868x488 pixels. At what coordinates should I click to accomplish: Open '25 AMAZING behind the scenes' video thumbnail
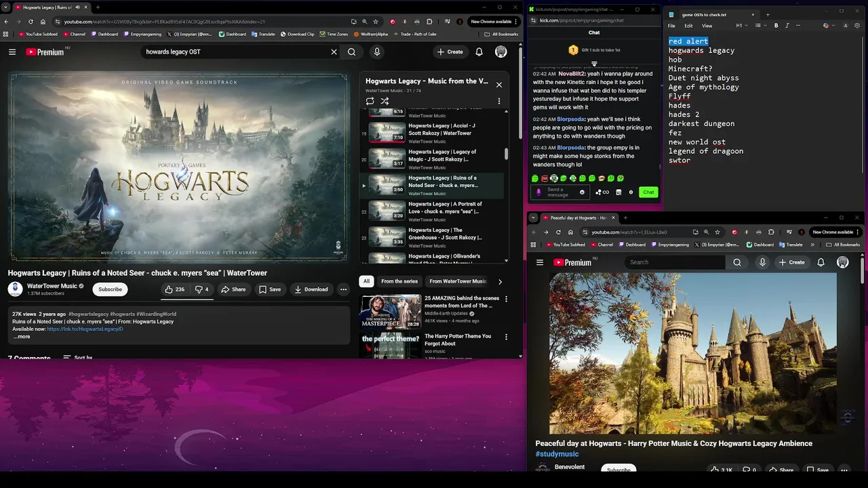tap(391, 311)
